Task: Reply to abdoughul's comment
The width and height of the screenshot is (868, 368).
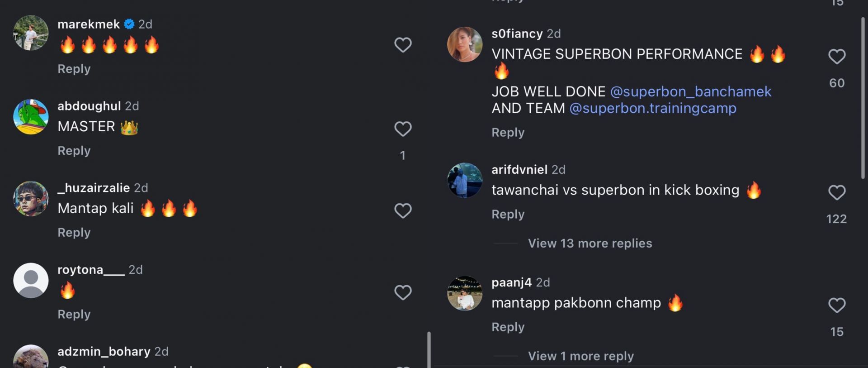Action: [74, 151]
